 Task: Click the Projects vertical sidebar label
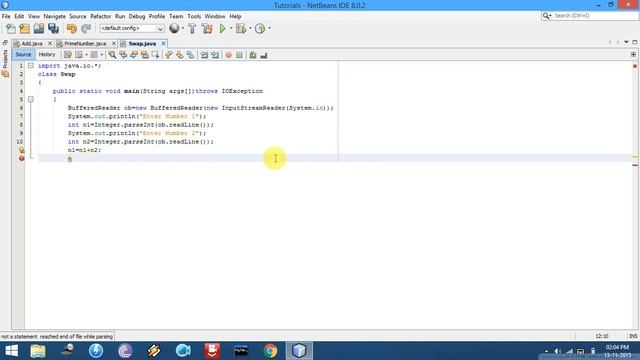click(5, 59)
